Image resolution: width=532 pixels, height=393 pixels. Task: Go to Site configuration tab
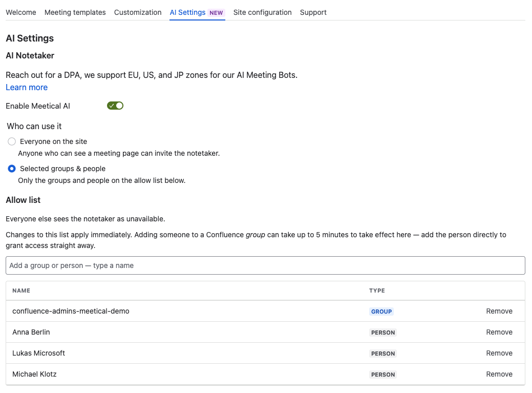tap(262, 12)
